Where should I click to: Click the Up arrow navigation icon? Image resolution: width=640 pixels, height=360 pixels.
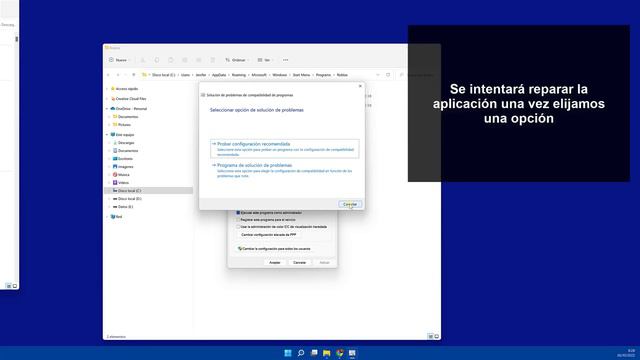click(x=133, y=75)
